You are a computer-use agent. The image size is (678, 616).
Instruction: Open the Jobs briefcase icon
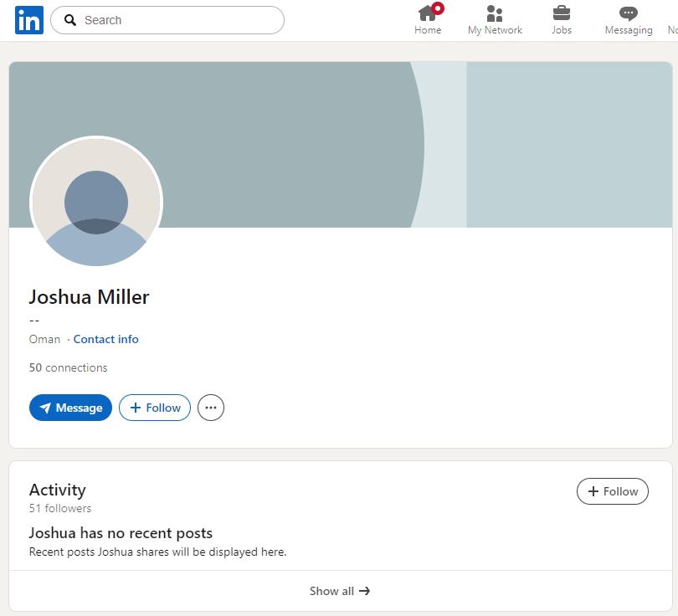pyautogui.click(x=562, y=13)
